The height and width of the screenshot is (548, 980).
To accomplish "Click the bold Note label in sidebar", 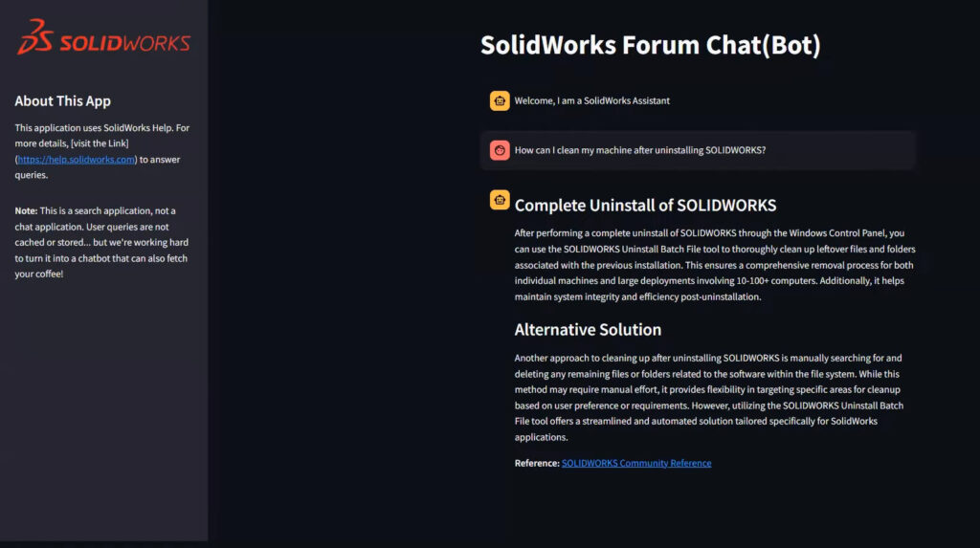I will [x=26, y=210].
